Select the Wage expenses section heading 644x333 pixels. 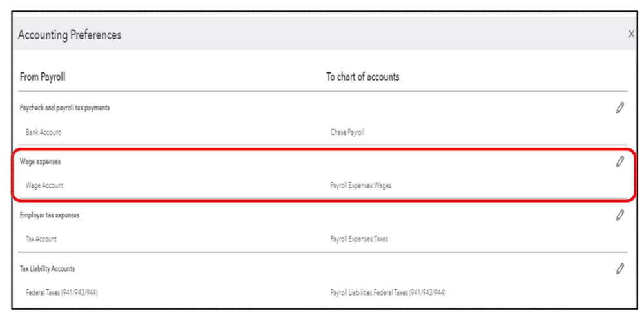pyautogui.click(x=40, y=161)
